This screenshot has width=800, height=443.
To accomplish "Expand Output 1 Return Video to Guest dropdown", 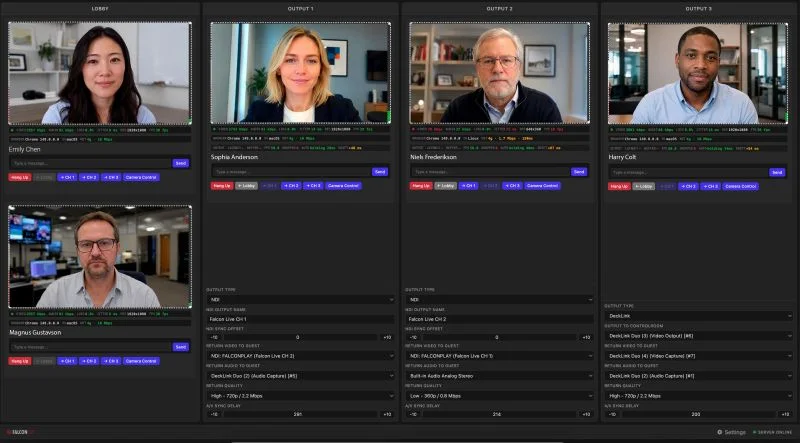I will tap(300, 356).
